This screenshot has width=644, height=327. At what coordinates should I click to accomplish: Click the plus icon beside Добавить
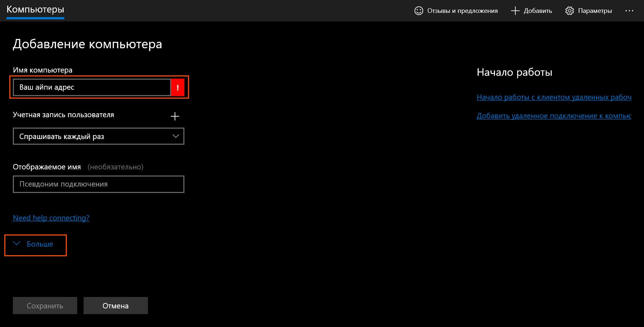515,11
